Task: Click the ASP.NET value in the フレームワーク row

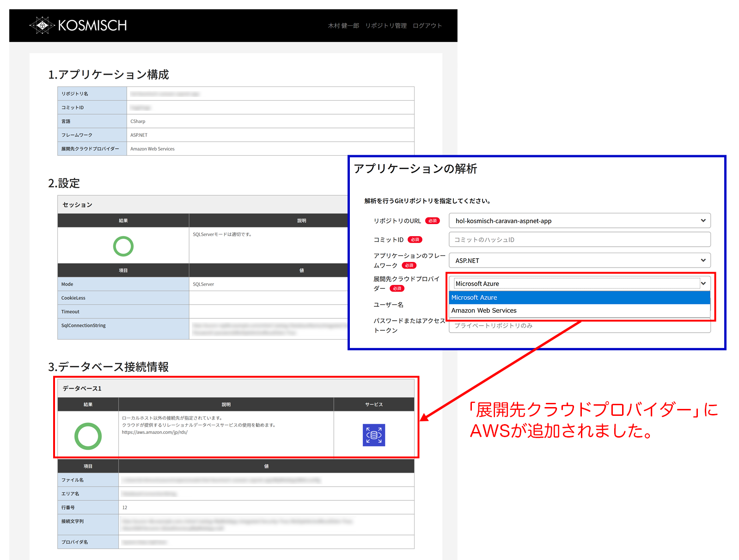Action: (139, 135)
